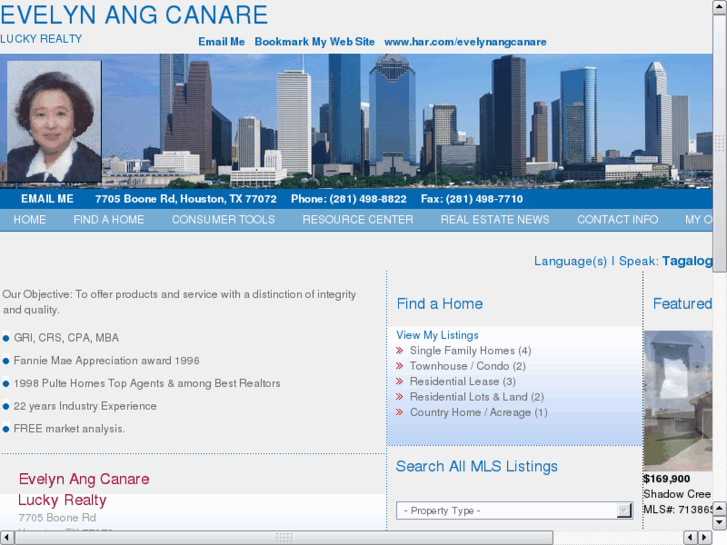
Task: Open the Property Type dropdown
Action: point(515,510)
